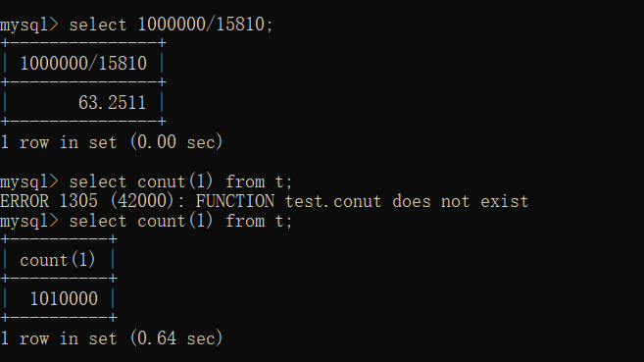Click the mistyped 'select conut(1) from t;' command
The width and height of the screenshot is (644, 362).
180,181
